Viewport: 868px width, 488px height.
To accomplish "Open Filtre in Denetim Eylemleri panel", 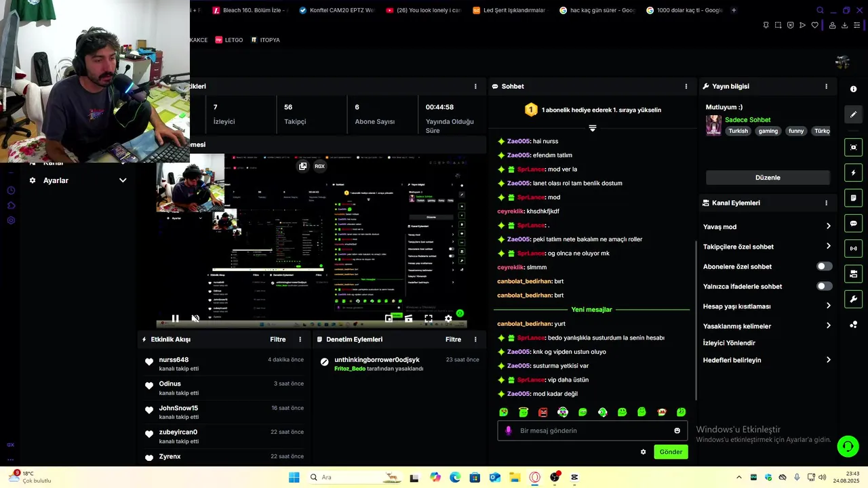I will tap(453, 340).
